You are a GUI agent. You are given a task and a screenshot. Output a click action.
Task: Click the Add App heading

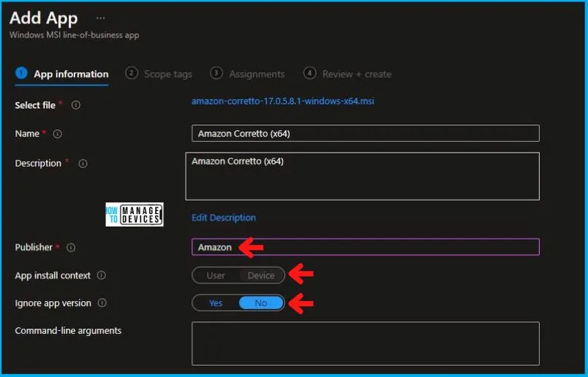pos(43,18)
